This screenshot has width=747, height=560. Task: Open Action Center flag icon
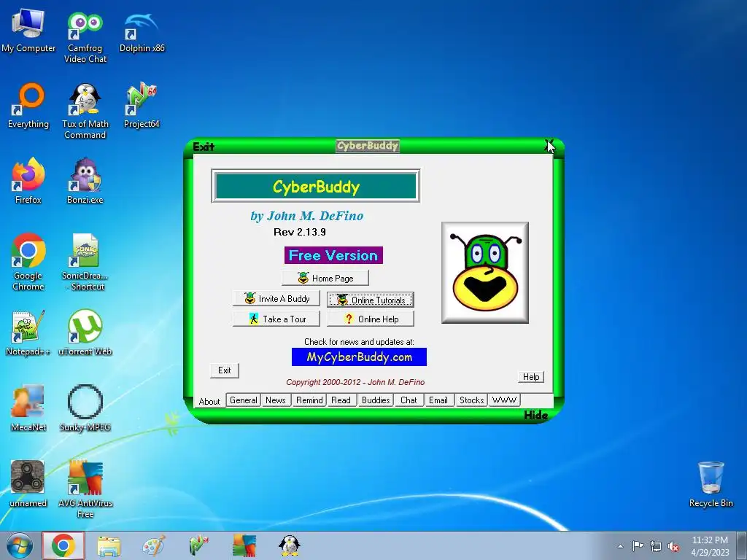(x=638, y=546)
